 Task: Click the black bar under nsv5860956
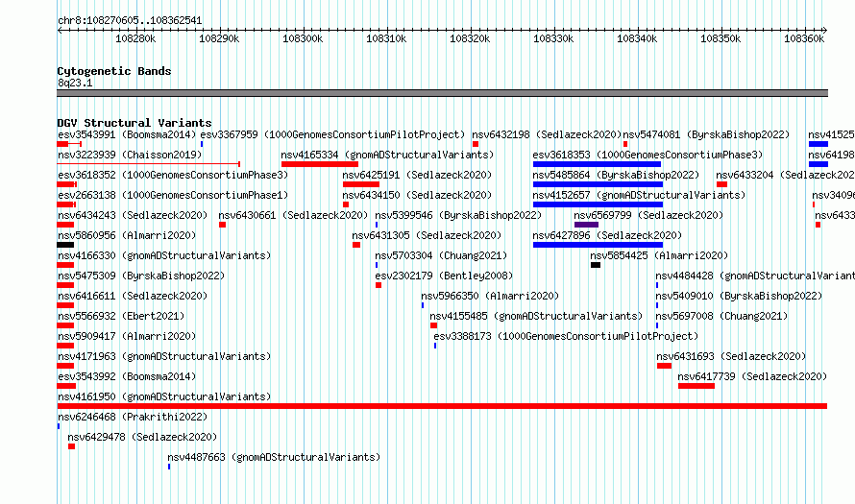(65, 245)
